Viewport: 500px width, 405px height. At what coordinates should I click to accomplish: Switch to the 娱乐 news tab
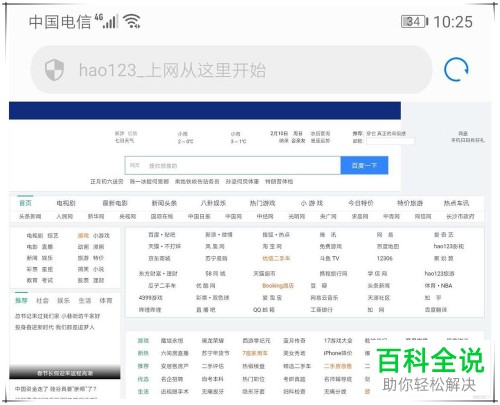tap(63, 301)
